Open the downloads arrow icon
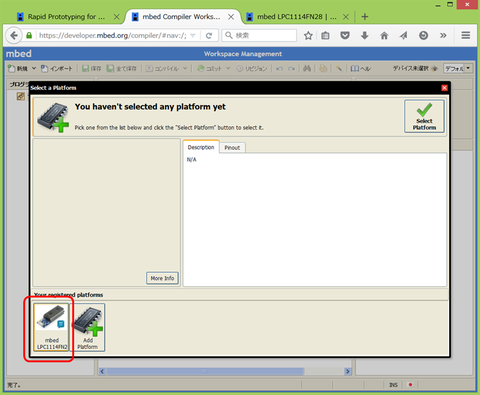Screen dimensions: 480x395 tap(365, 35)
